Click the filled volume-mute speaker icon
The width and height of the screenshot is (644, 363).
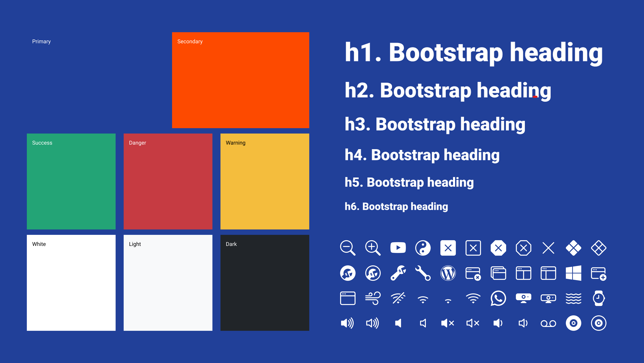pos(448,323)
